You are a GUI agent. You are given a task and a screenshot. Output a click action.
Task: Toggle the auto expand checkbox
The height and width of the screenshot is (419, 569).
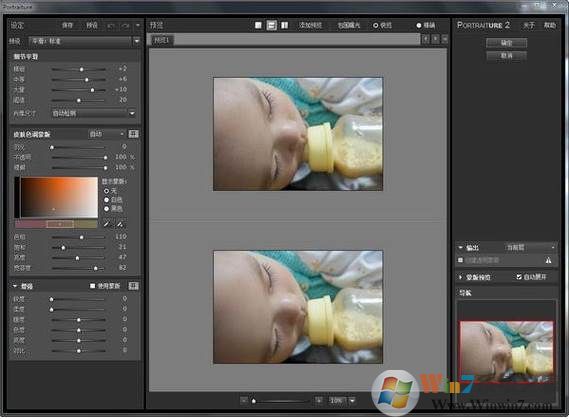[519, 276]
